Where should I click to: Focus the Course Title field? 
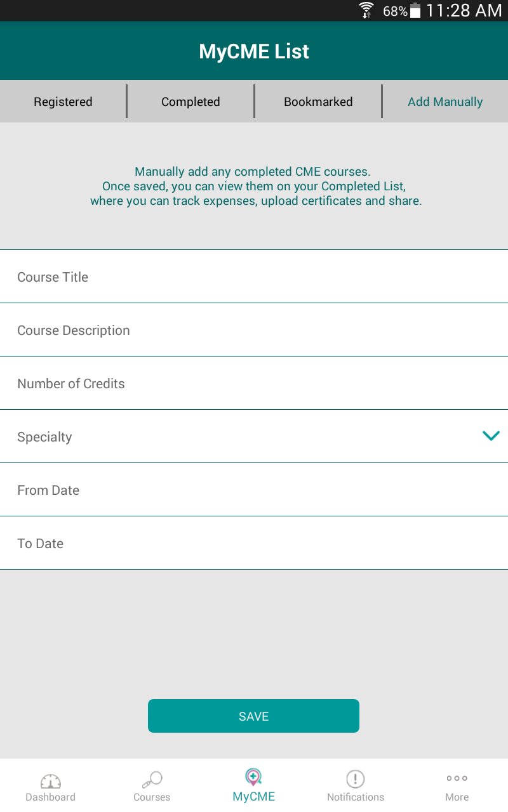(x=254, y=277)
